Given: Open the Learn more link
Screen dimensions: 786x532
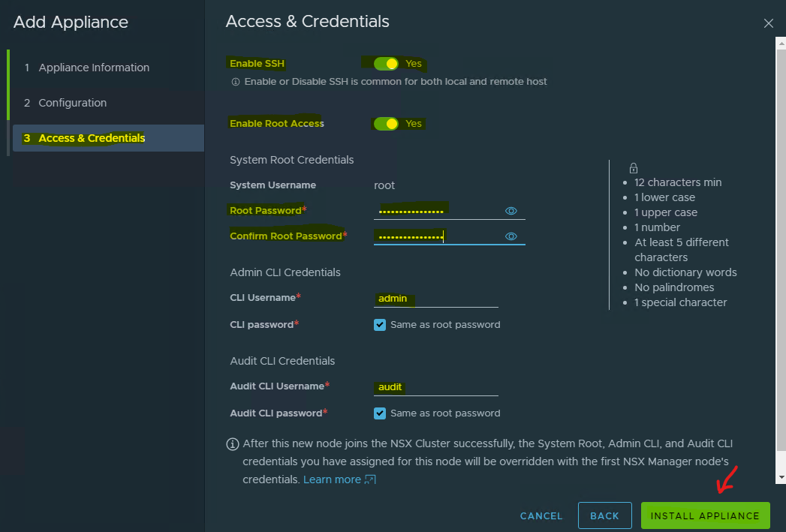Looking at the screenshot, I should tap(332, 479).
